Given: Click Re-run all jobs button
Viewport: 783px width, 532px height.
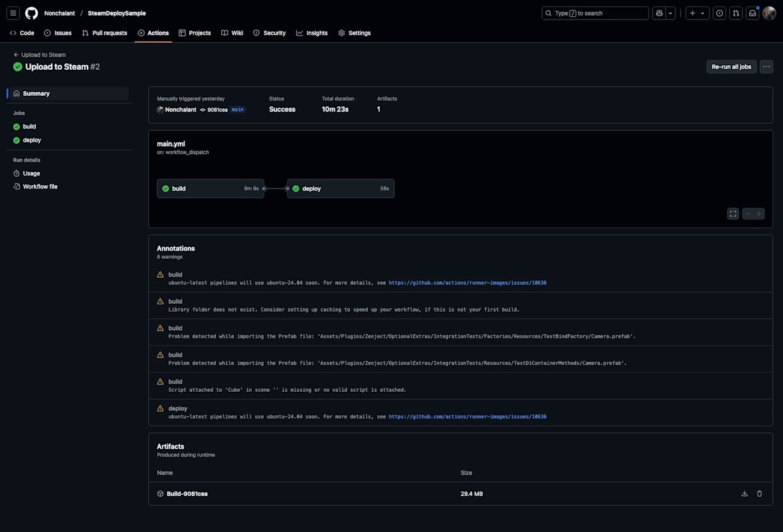Looking at the screenshot, I should tap(731, 66).
